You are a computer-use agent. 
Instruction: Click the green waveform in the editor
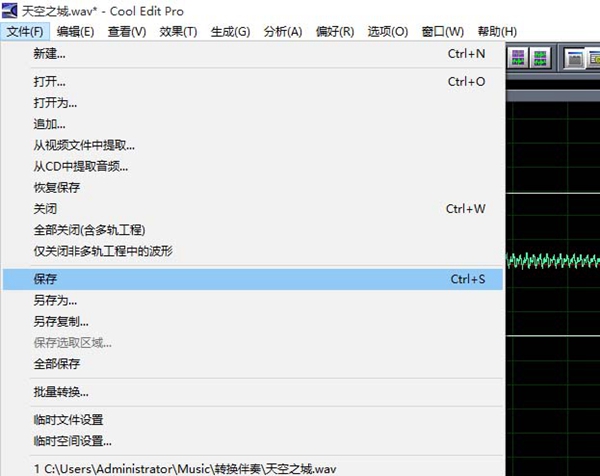pos(553,260)
